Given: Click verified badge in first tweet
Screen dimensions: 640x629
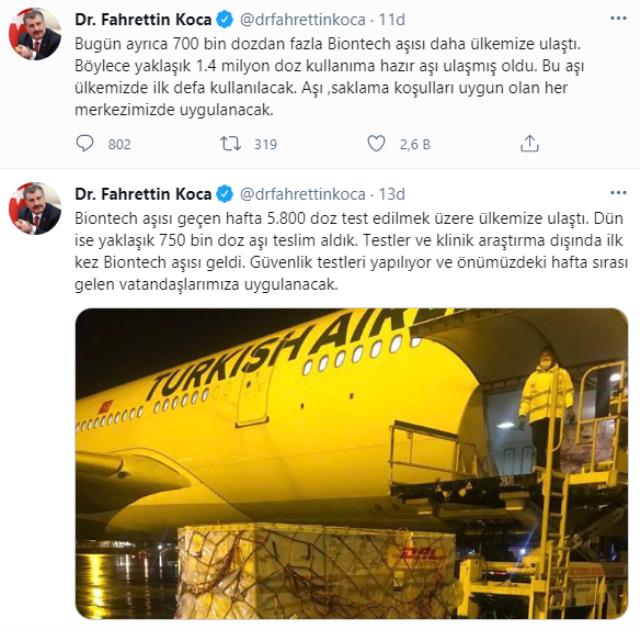Looking at the screenshot, I should (x=224, y=19).
